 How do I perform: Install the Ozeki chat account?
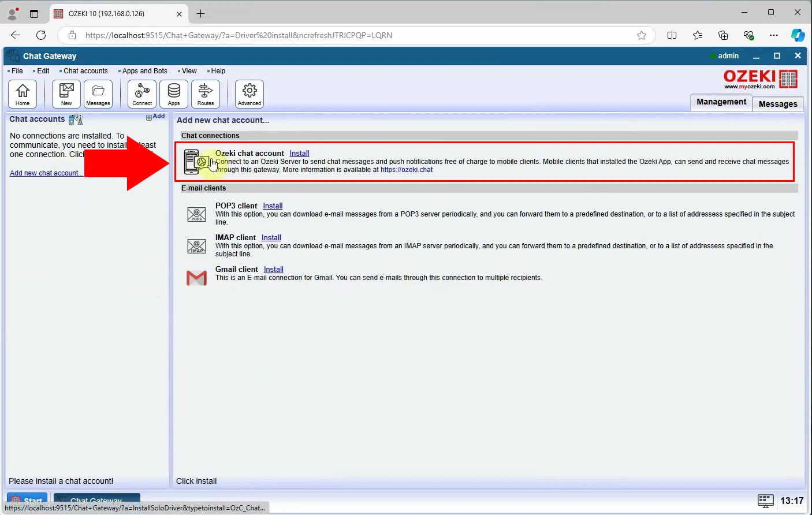pyautogui.click(x=299, y=154)
